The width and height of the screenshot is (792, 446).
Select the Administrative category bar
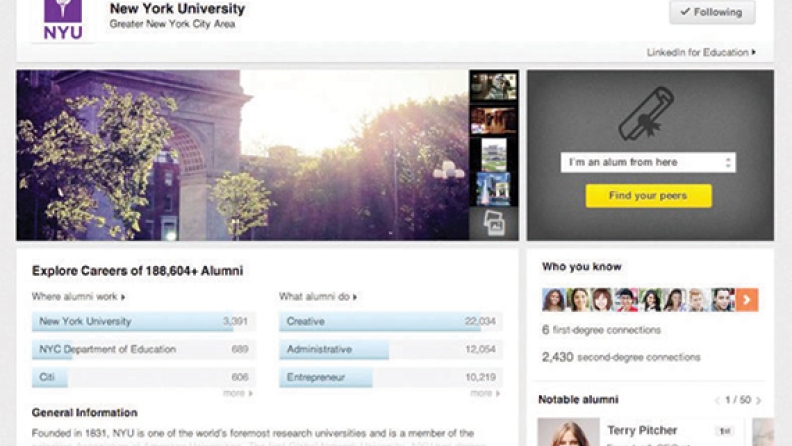pyautogui.click(x=390, y=349)
